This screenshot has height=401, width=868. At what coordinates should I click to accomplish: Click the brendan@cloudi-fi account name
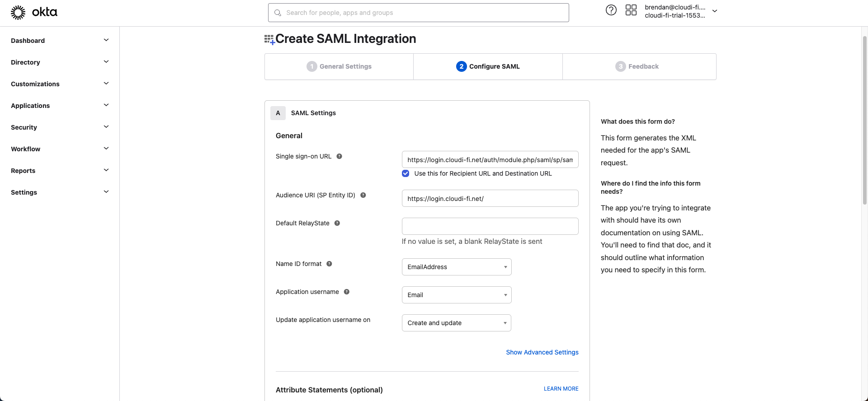[x=675, y=7]
